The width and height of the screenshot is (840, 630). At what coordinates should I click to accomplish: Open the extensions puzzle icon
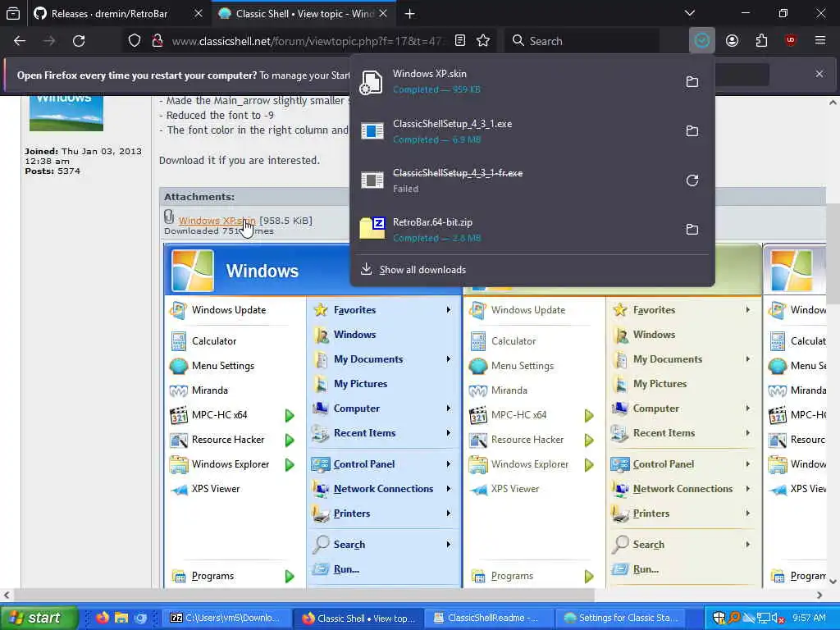pos(761,41)
